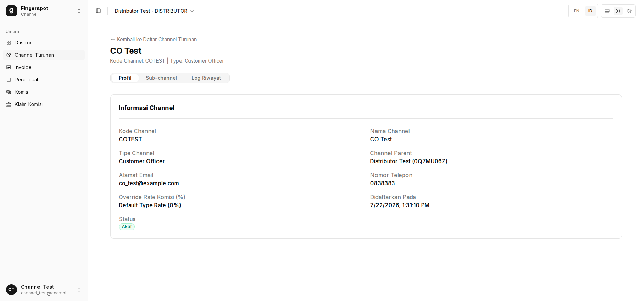Open the Profil tab

[125, 78]
